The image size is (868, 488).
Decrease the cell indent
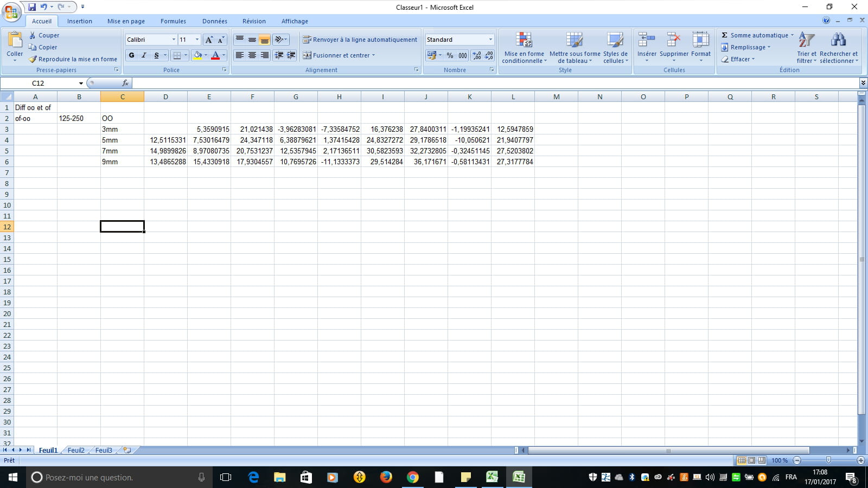pyautogui.click(x=279, y=55)
